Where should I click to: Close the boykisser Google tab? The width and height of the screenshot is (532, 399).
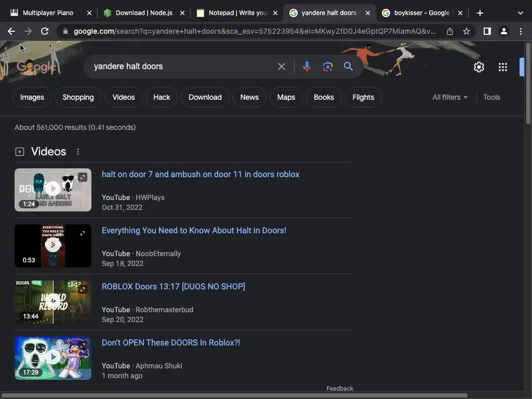(460, 13)
